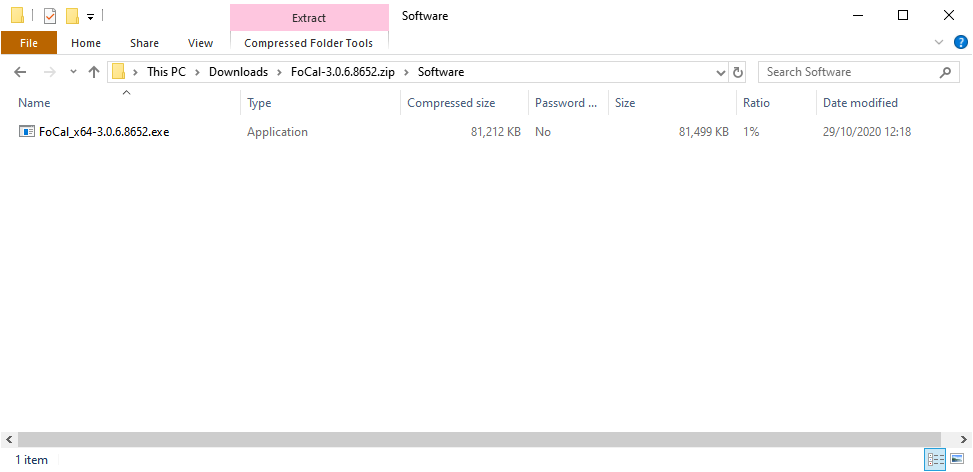Open Compressed Folder Tools tab
This screenshot has height=472, width=973.
pos(308,43)
